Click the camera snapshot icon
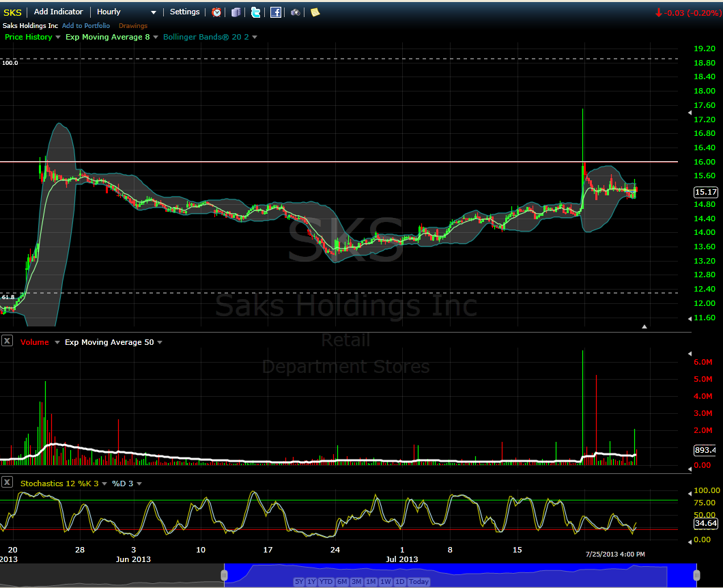The width and height of the screenshot is (723, 588). point(296,12)
